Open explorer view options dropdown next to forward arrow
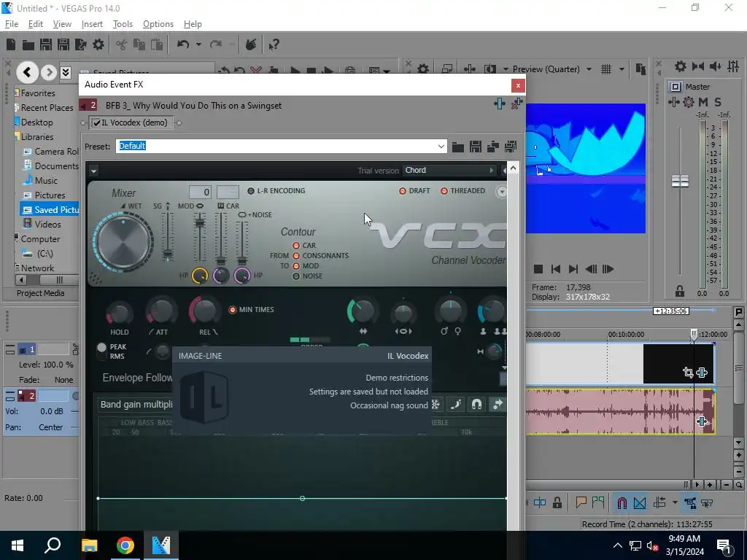This screenshot has width=747, height=560. click(66, 72)
